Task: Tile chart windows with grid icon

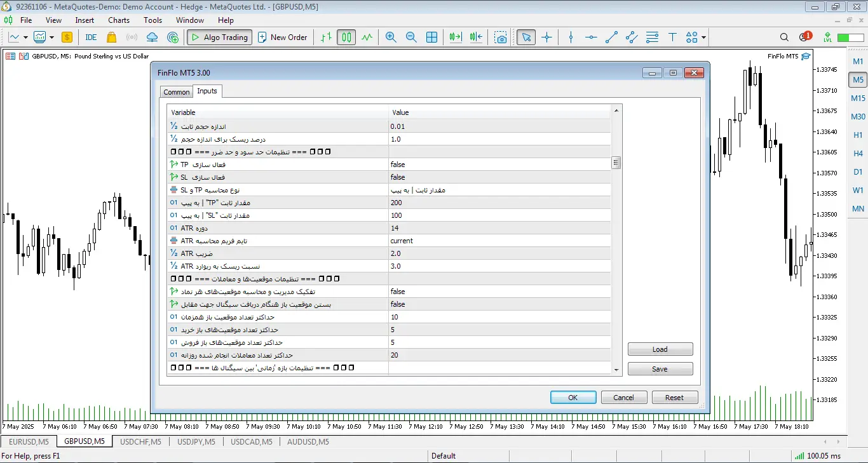Action: [x=431, y=37]
